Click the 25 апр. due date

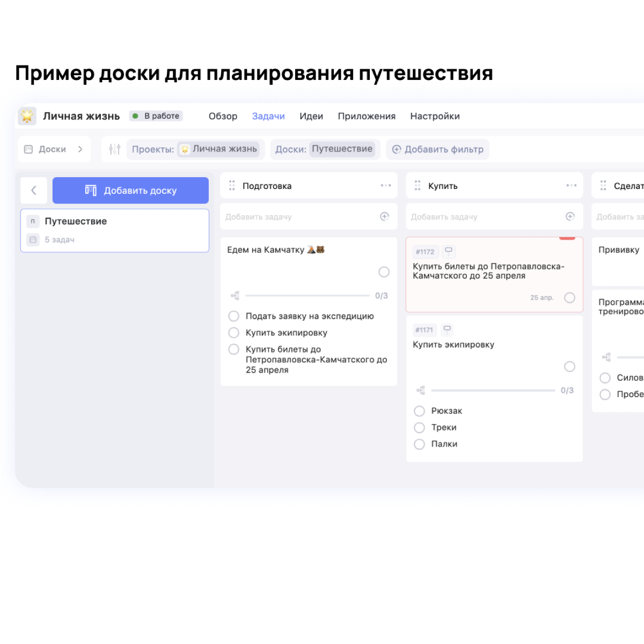[542, 298]
